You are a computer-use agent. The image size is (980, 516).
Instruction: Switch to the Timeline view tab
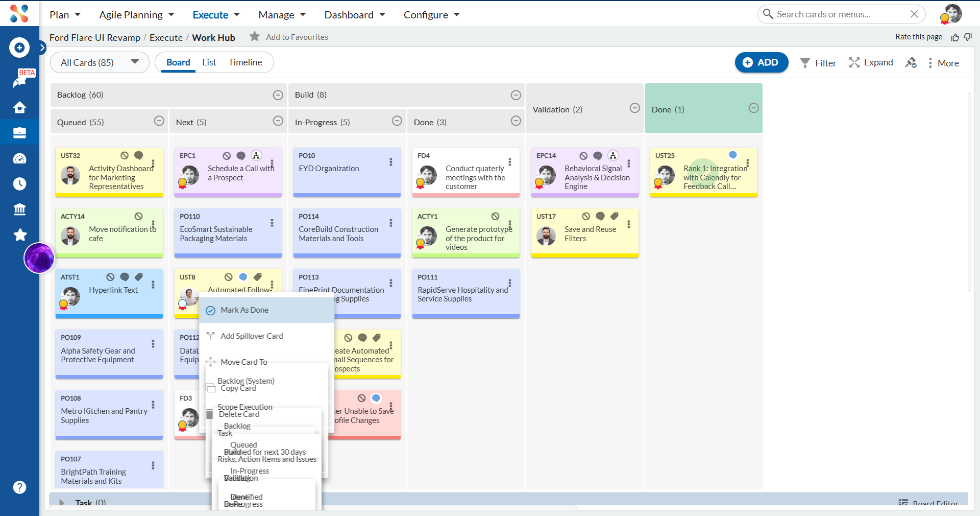246,62
